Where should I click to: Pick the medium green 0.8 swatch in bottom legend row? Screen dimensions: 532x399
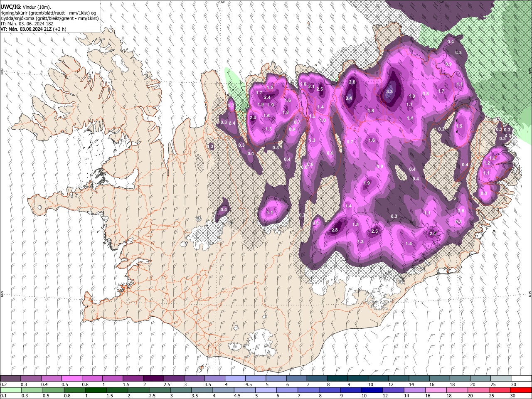[x=74, y=390]
